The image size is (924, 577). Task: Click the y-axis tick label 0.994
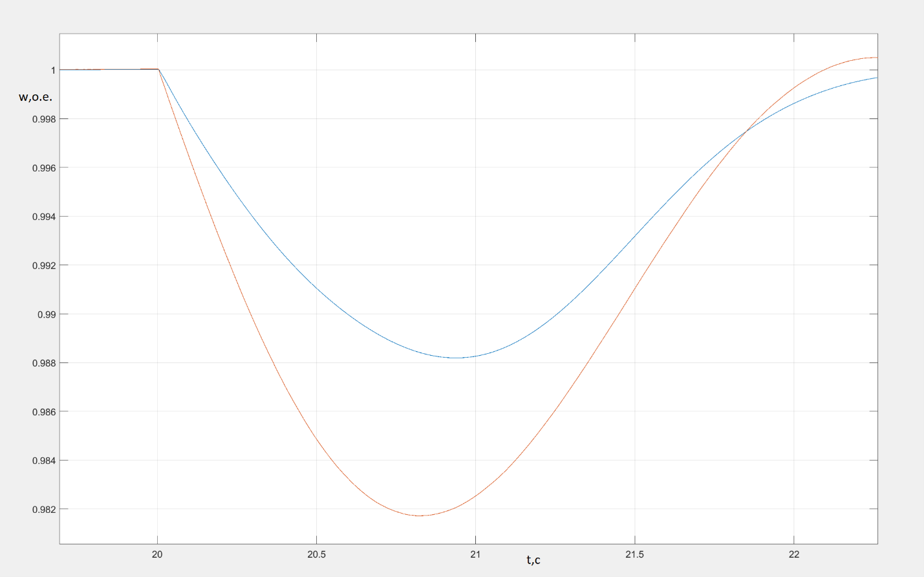43,217
